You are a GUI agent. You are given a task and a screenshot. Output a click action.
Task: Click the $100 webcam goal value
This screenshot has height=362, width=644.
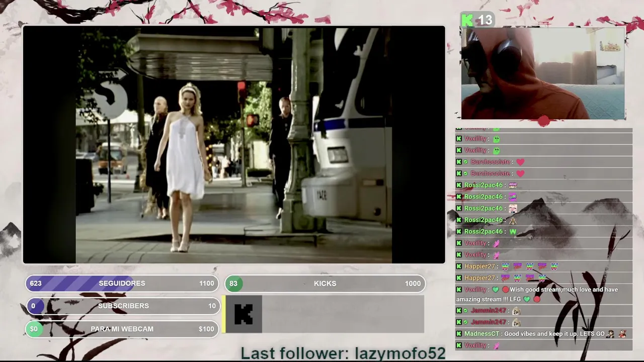[x=206, y=329]
